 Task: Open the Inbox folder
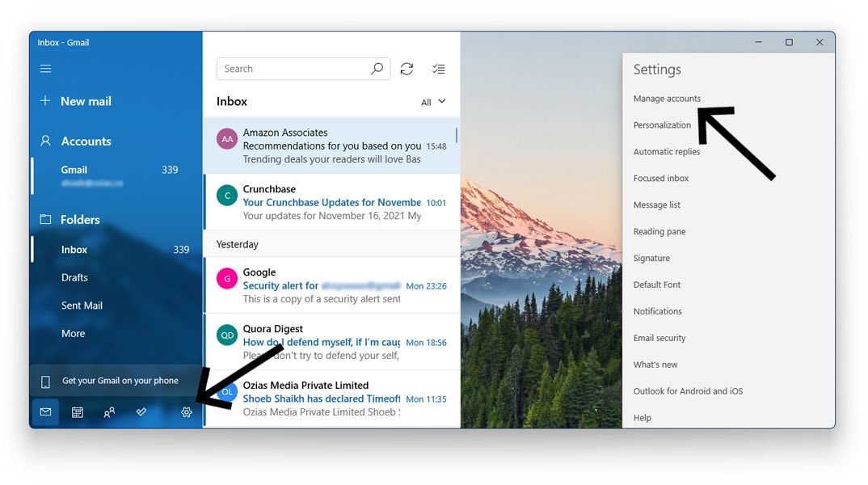coord(117,250)
